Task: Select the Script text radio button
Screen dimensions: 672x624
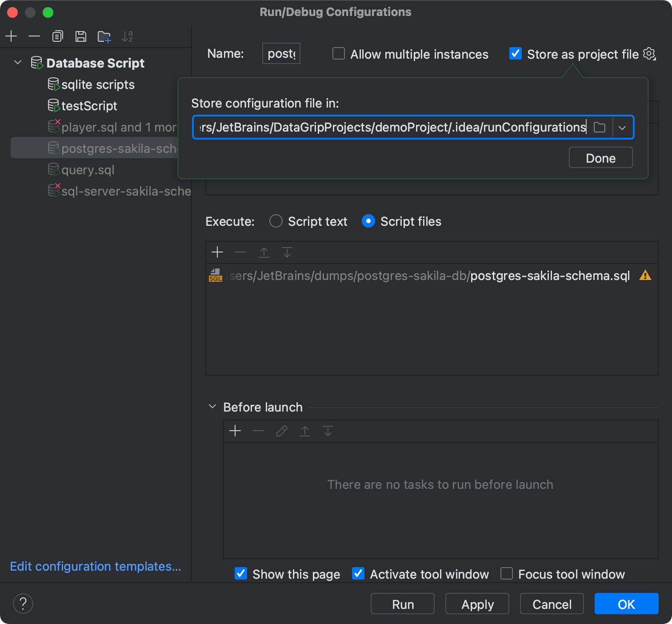Action: pyautogui.click(x=276, y=221)
